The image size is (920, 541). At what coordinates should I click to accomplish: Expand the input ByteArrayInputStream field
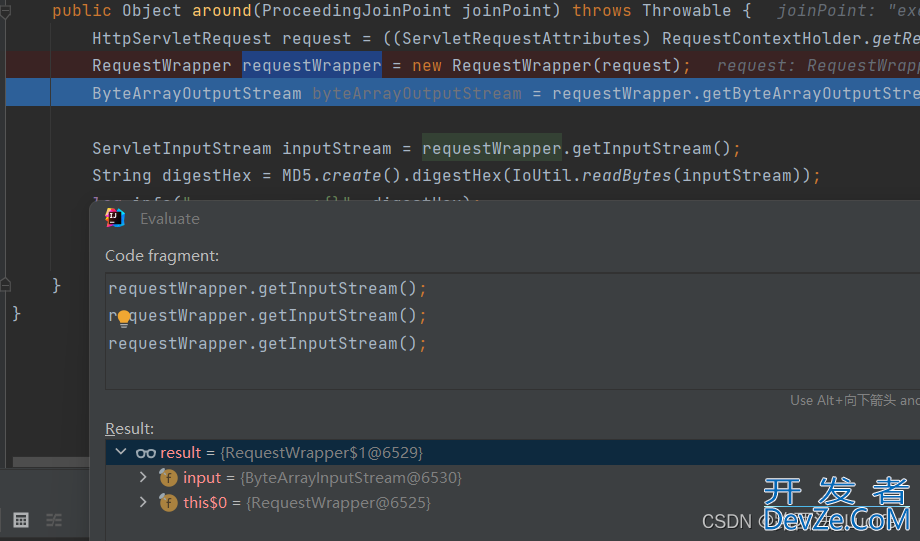point(143,477)
